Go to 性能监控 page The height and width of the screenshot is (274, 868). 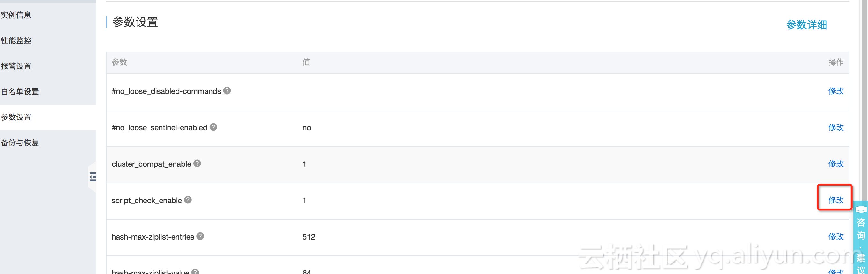pos(16,41)
